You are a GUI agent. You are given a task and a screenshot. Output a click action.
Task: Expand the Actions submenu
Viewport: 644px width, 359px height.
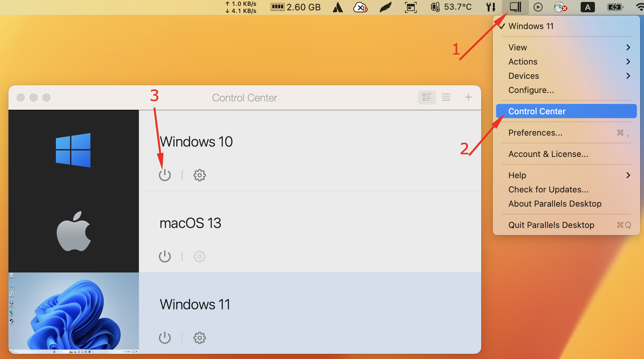coord(566,62)
